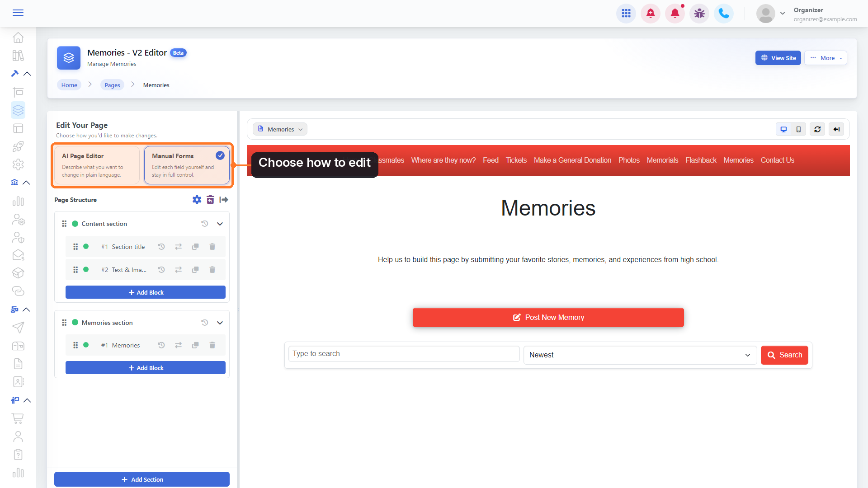
Task: Toggle Text & Image block status dot
Action: click(x=86, y=270)
